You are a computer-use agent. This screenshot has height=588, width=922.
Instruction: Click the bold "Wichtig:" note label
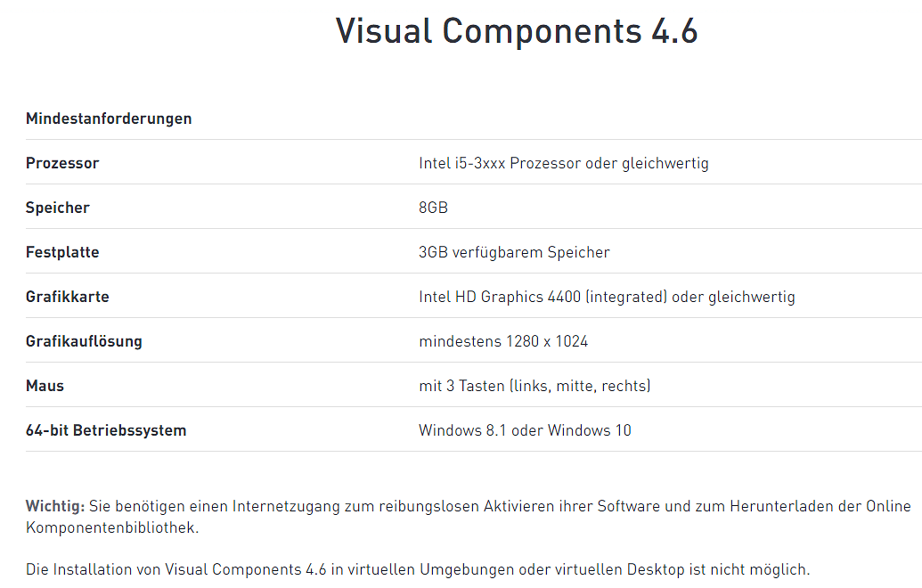55,506
